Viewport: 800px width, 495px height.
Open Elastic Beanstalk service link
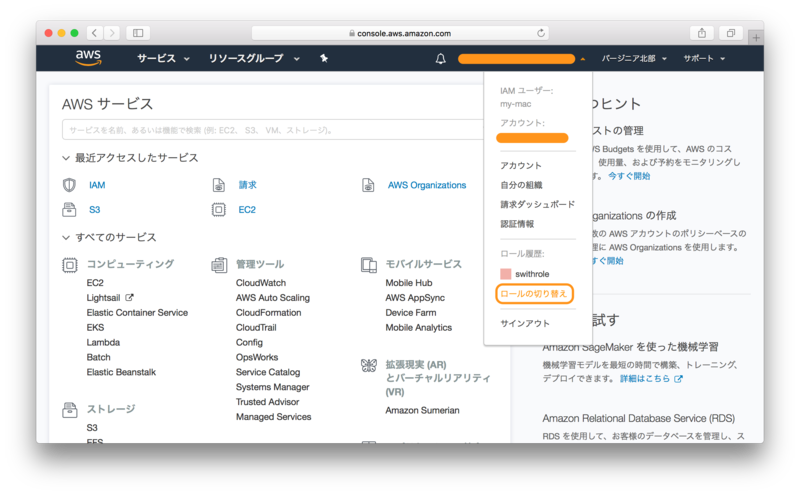[x=121, y=372]
